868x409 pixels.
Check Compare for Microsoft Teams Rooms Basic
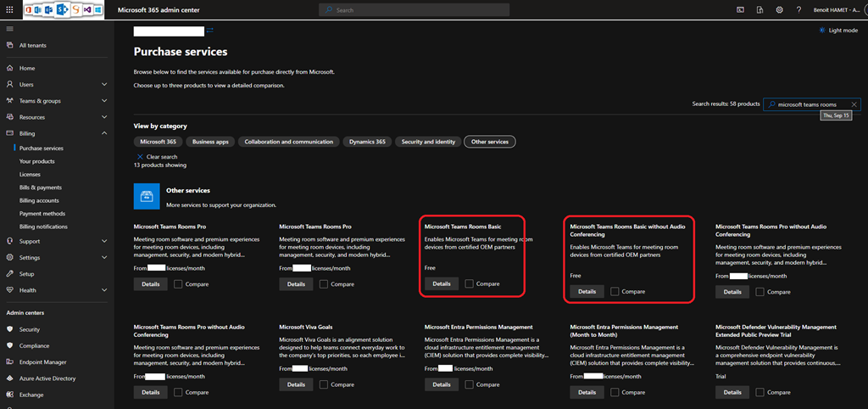tap(469, 284)
